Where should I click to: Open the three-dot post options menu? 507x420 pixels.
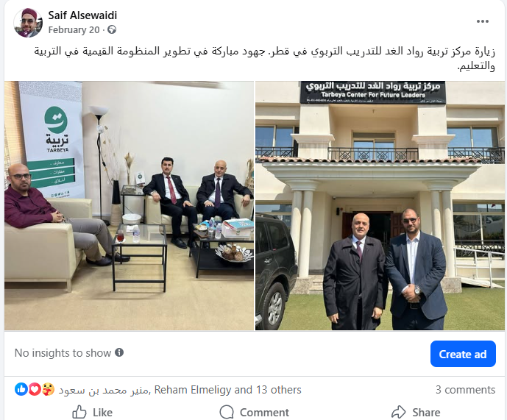pyautogui.click(x=483, y=21)
